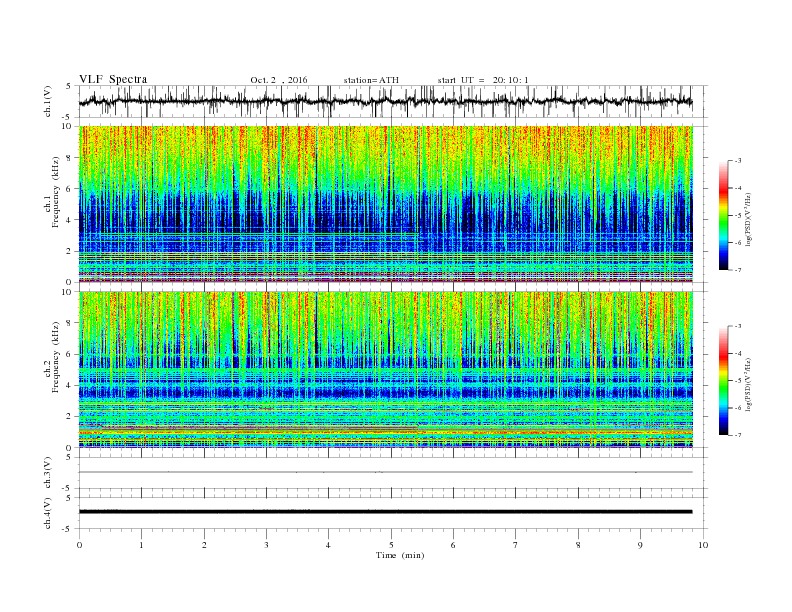Click the 'start UT = 20:10:1' text
This screenshot has width=792, height=612.
click(x=483, y=80)
